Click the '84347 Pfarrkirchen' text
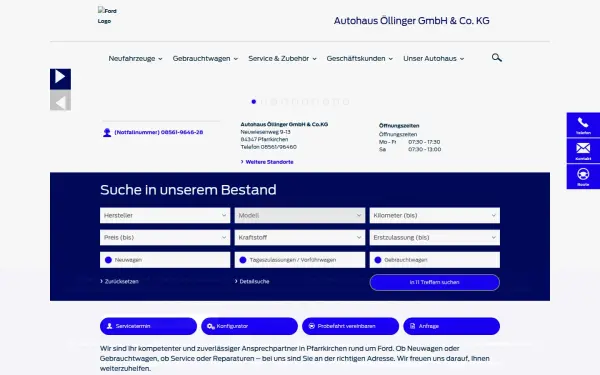The width and height of the screenshot is (600, 375). [264, 139]
